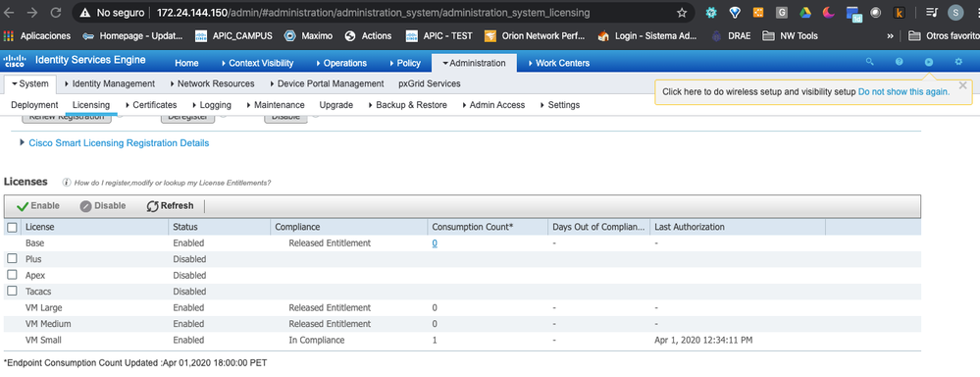Open the Upgrade tab
This screenshot has width=980, height=377.
(x=336, y=105)
